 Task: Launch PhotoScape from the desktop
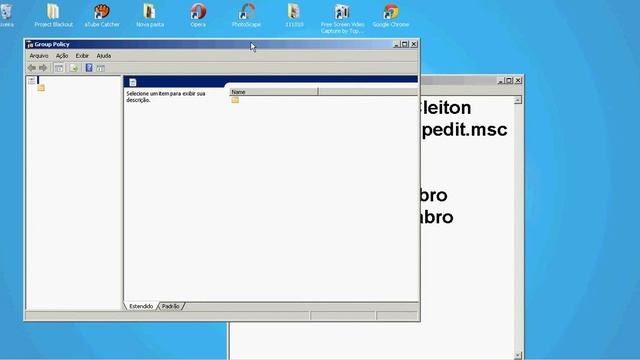246,15
